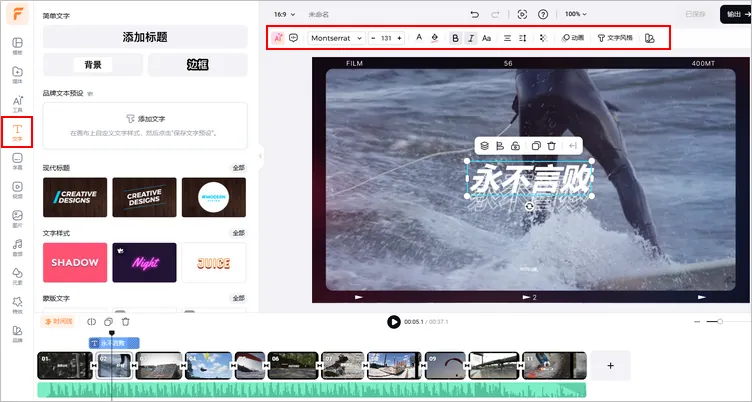
Task: Click the font size value 131
Action: point(386,38)
